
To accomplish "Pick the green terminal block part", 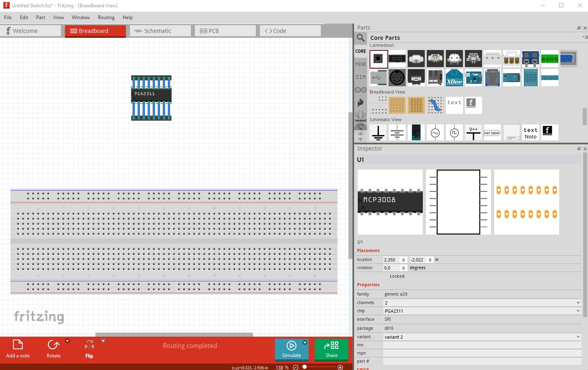I will [x=549, y=59].
